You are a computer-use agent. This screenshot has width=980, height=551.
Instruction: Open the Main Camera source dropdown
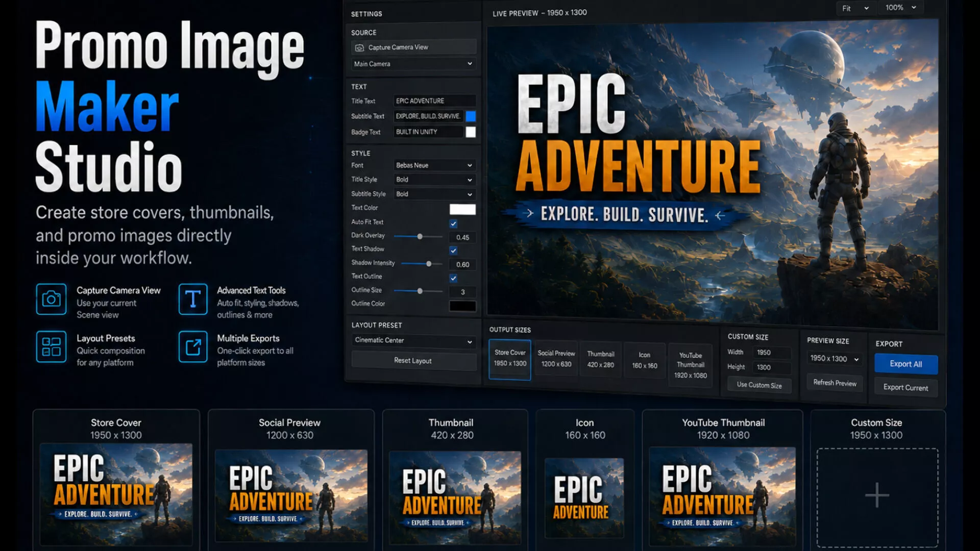(413, 64)
